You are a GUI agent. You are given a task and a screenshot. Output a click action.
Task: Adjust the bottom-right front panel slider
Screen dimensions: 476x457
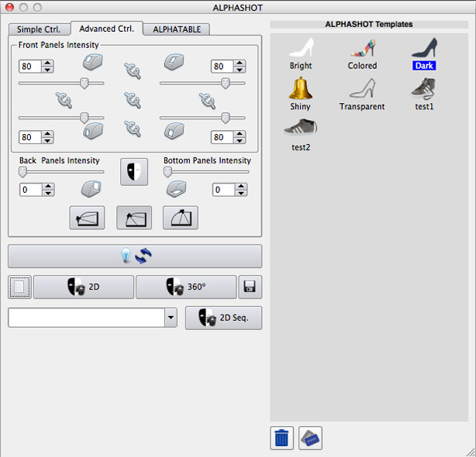[x=226, y=118]
